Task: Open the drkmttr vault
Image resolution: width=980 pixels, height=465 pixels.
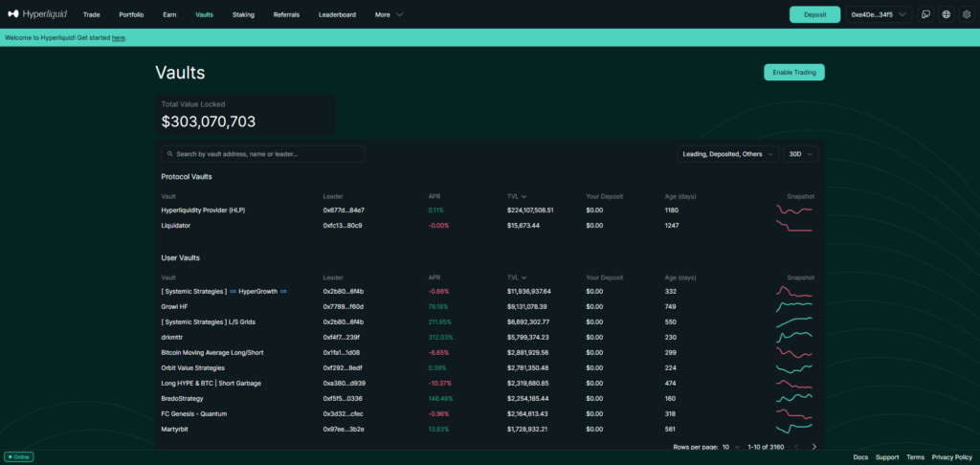Action: click(x=172, y=337)
